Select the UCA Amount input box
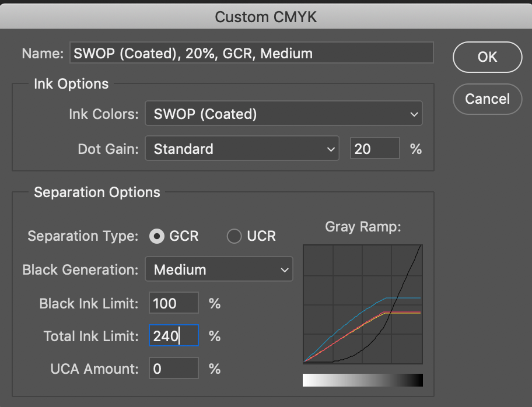 click(x=174, y=369)
